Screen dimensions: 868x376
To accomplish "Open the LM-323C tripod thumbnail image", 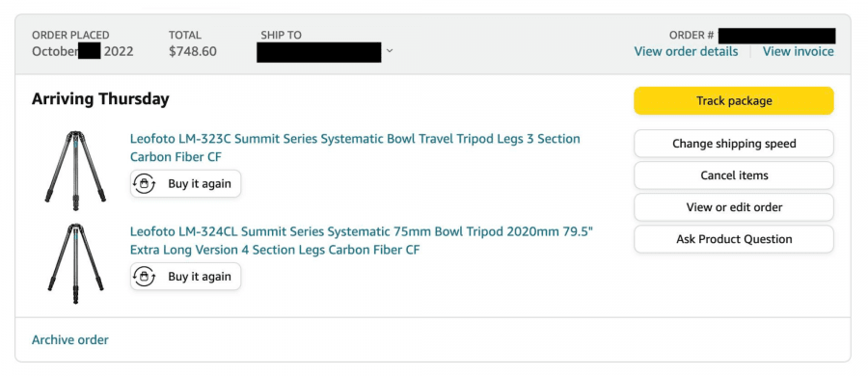I will (75, 171).
